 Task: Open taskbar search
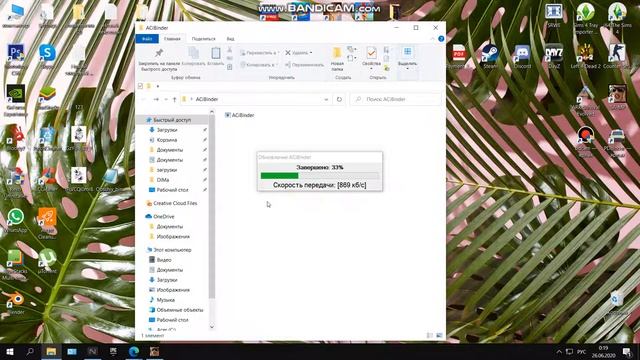[x=30, y=351]
